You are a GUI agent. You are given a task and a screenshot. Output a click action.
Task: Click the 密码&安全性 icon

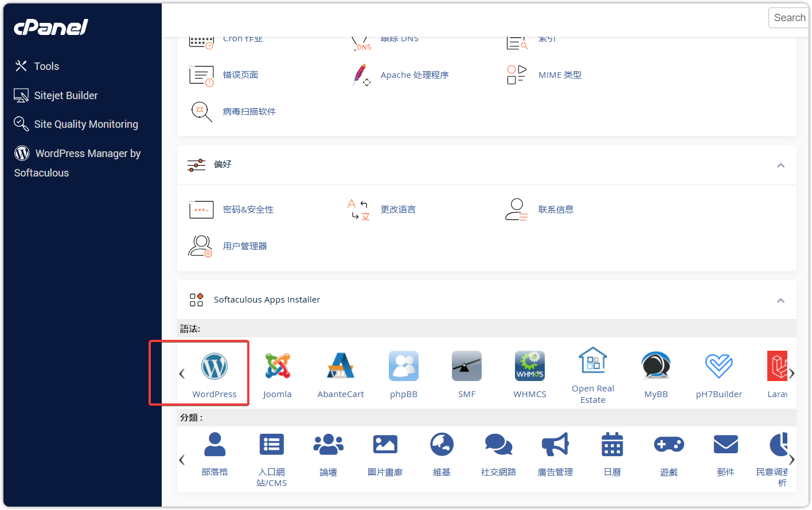(x=201, y=210)
